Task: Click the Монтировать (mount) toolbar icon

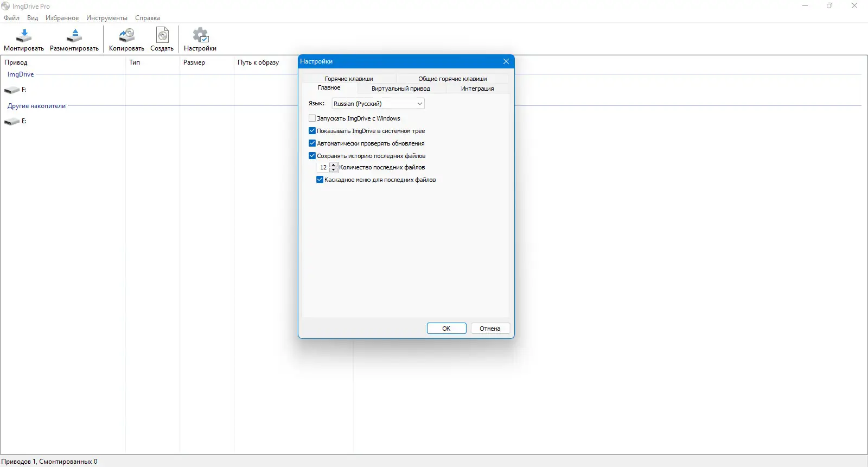Action: pyautogui.click(x=24, y=35)
